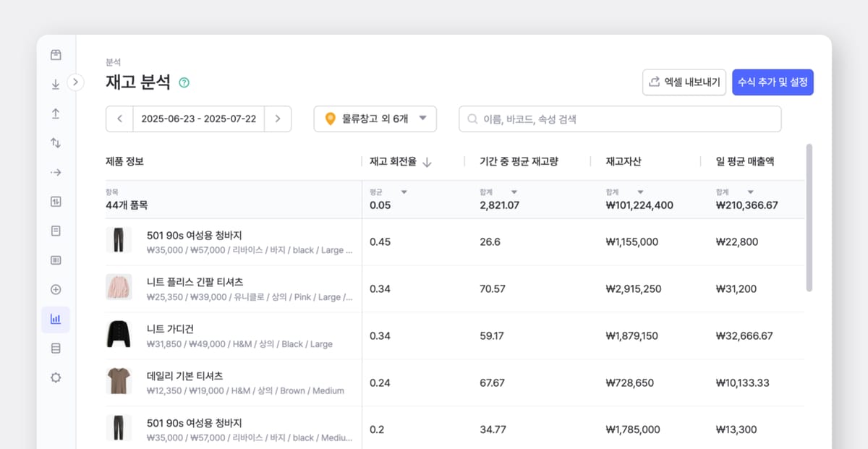Click average stock value 70.57
Image resolution: width=868 pixels, height=449 pixels.
coord(493,288)
